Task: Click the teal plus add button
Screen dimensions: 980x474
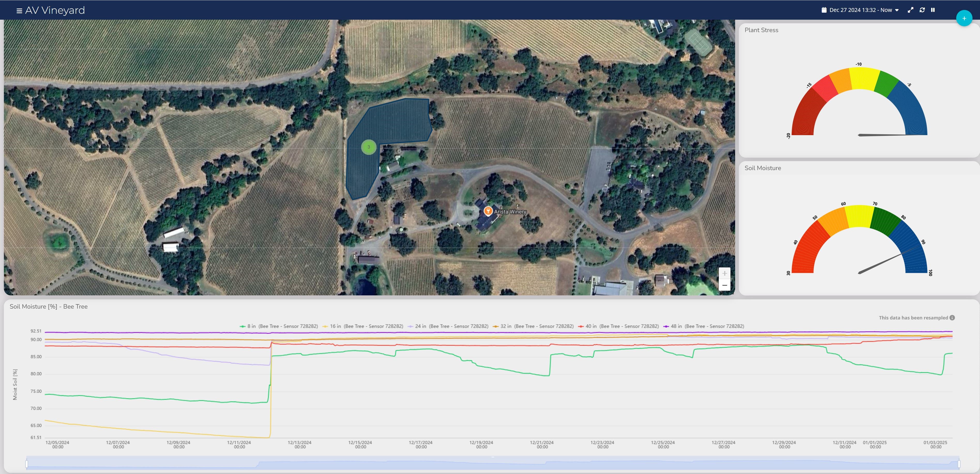Action: click(964, 18)
